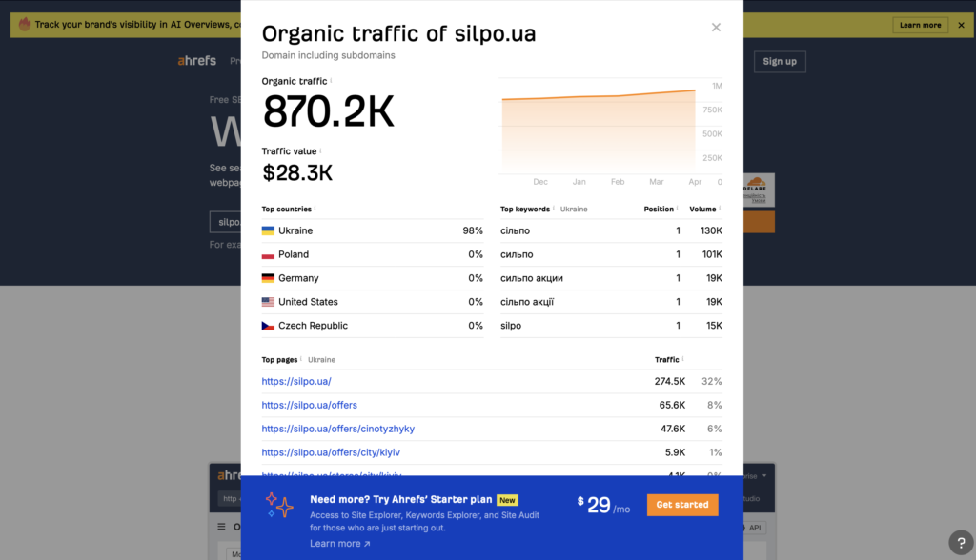
Task: Click the Get started button
Action: (682, 505)
